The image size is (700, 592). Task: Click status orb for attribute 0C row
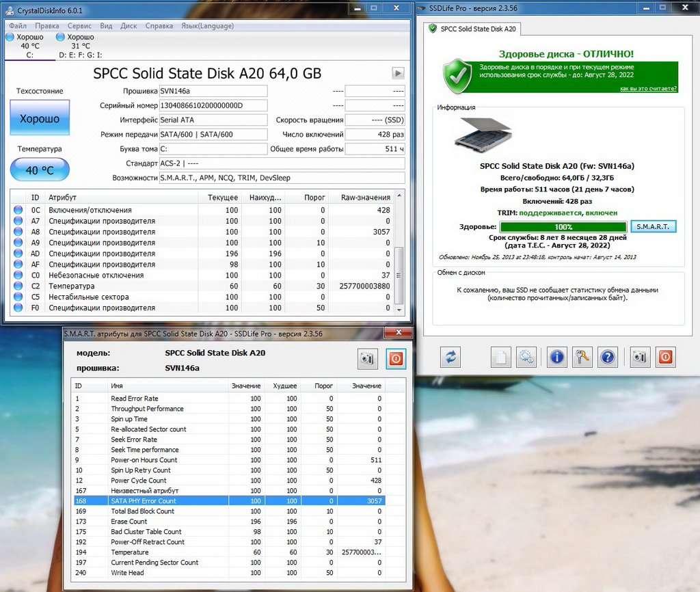click(18, 210)
